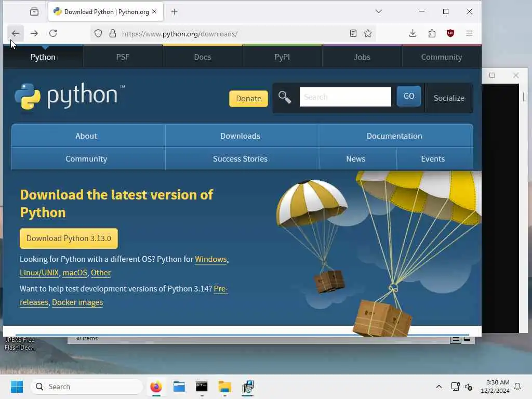Image resolution: width=532 pixels, height=399 pixels.
Task: Click the site security padlock icon
Action: click(x=113, y=33)
